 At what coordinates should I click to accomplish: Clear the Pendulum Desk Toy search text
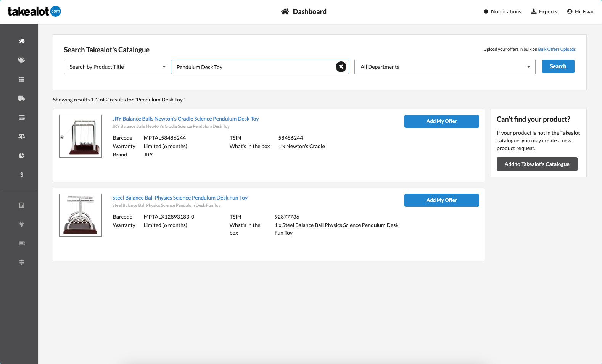coord(341,67)
